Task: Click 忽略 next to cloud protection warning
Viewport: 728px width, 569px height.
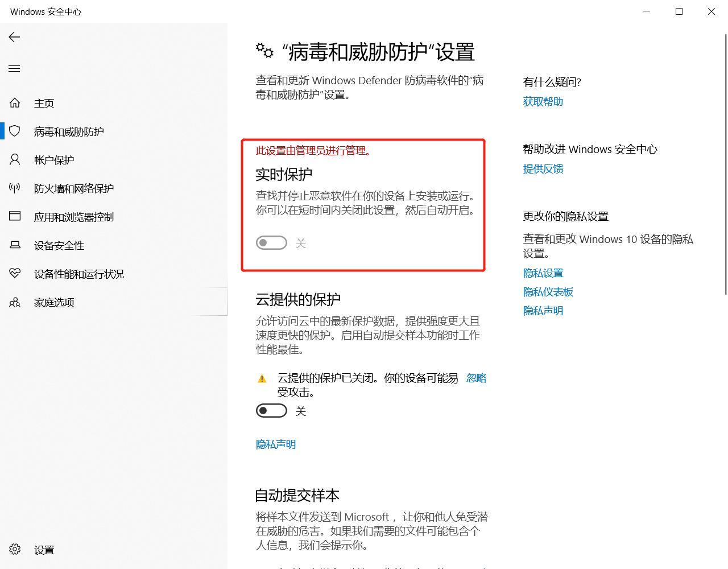Action: 477,378
